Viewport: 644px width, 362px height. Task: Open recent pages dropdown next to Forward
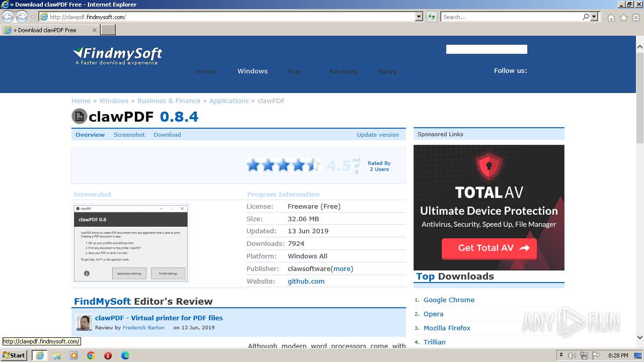click(33, 17)
